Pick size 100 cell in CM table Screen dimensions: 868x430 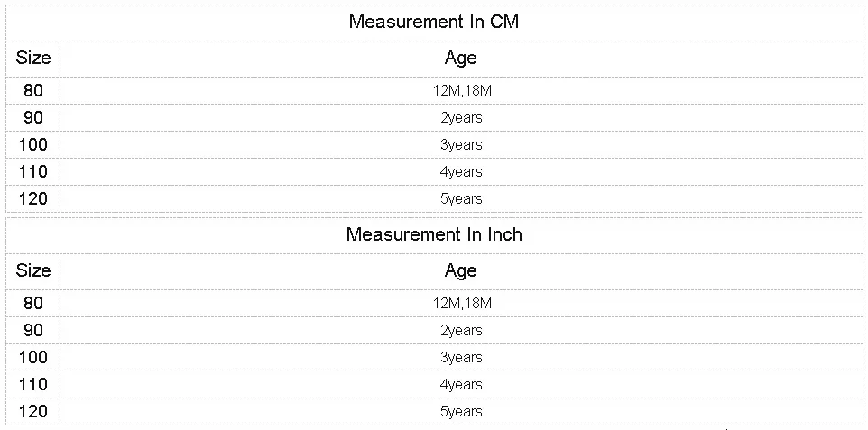click(x=33, y=144)
